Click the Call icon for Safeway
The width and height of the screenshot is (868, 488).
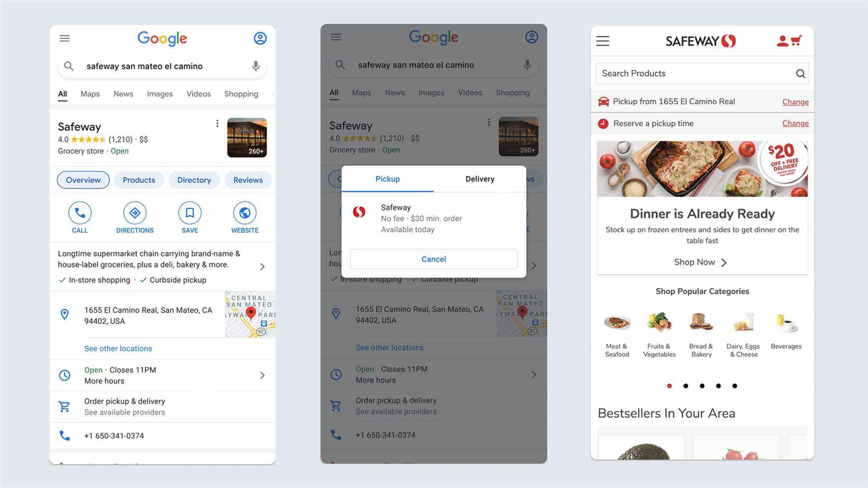coord(79,213)
